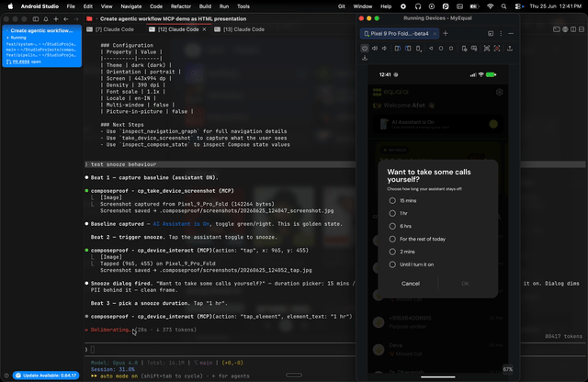Go forward with the right arrow
The image size is (588, 382).
click(76, 18)
